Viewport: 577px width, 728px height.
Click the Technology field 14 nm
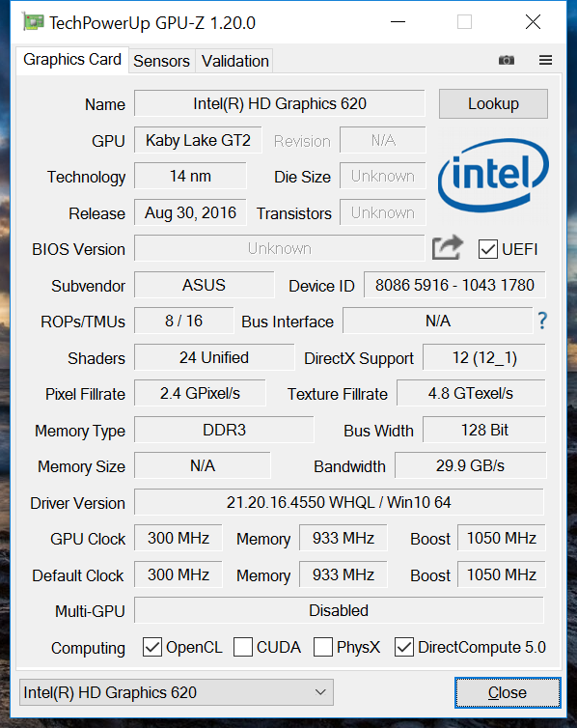pyautogui.click(x=190, y=176)
